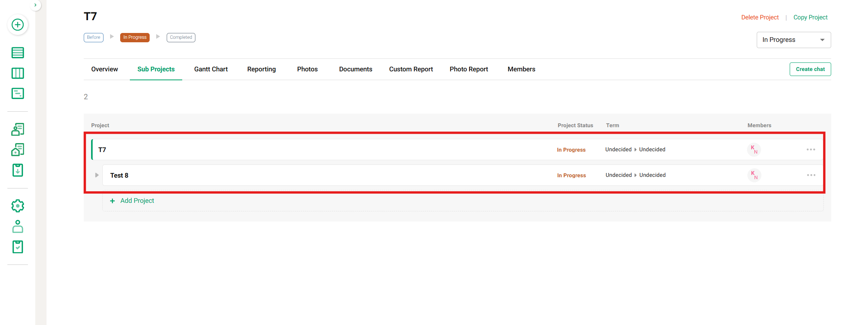Expand the Test 8 sub project row
Screen dimensions: 868x325
tap(97, 175)
